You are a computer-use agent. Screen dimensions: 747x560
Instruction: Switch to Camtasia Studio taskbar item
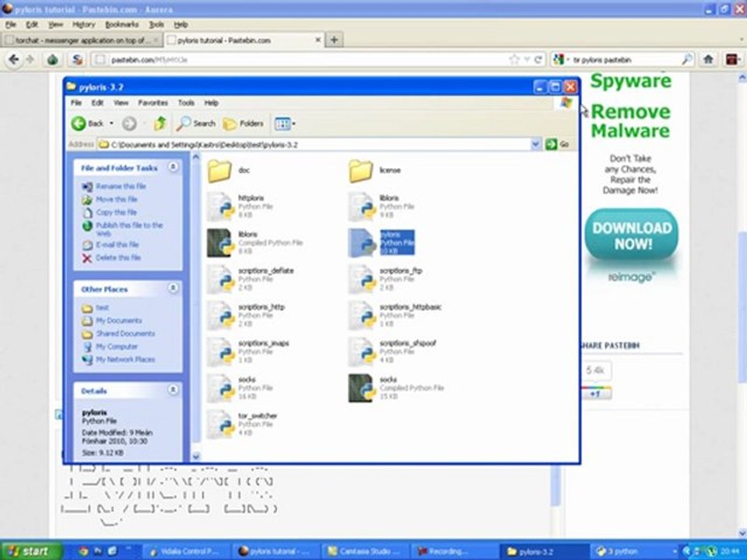[365, 551]
